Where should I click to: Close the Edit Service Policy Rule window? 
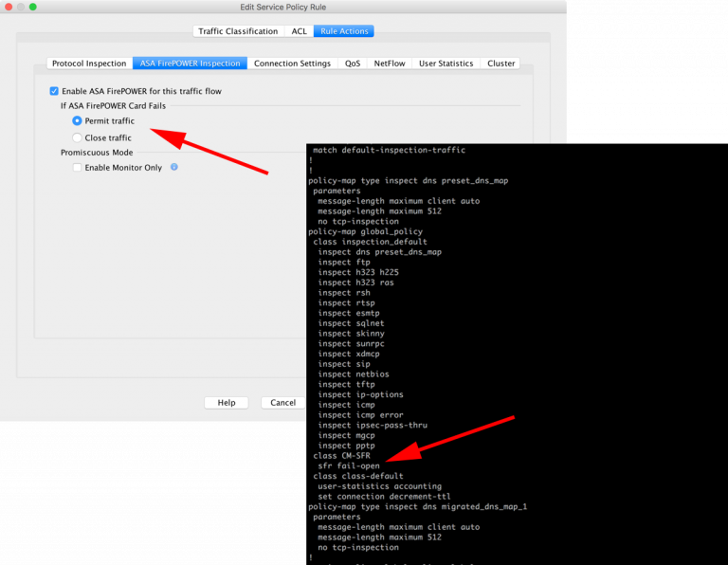click(x=9, y=7)
